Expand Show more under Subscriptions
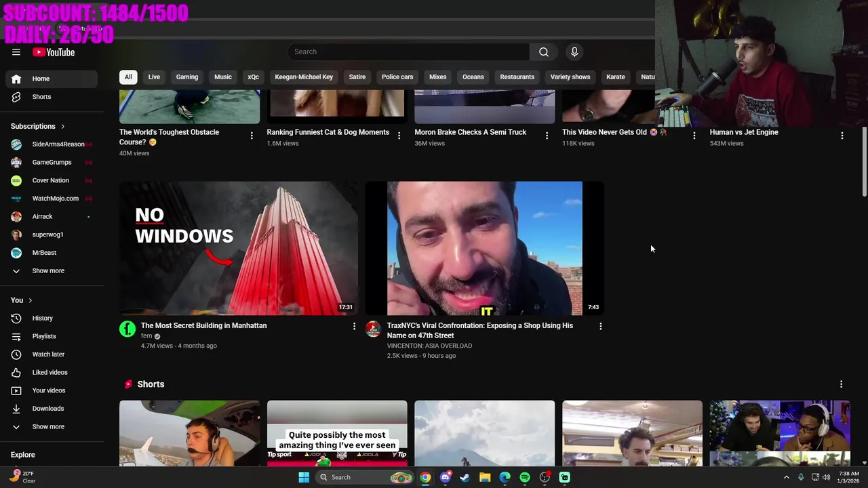Image resolution: width=868 pixels, height=488 pixels. point(52,271)
